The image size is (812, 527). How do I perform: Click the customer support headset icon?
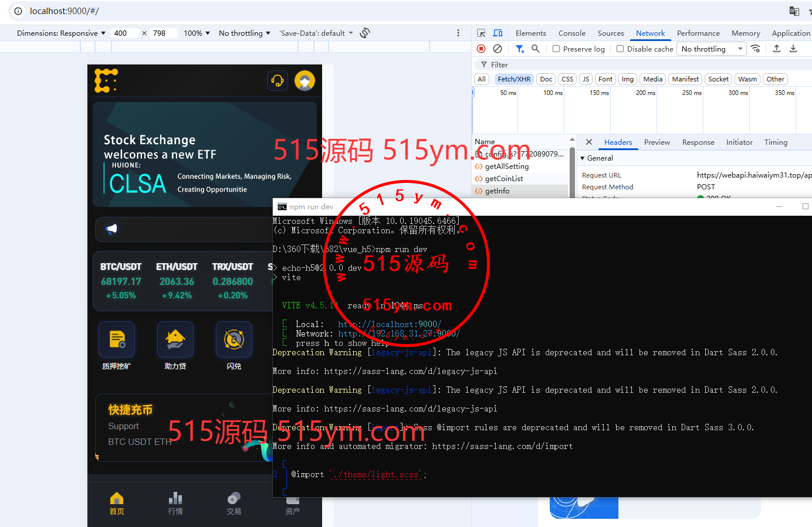(x=278, y=81)
